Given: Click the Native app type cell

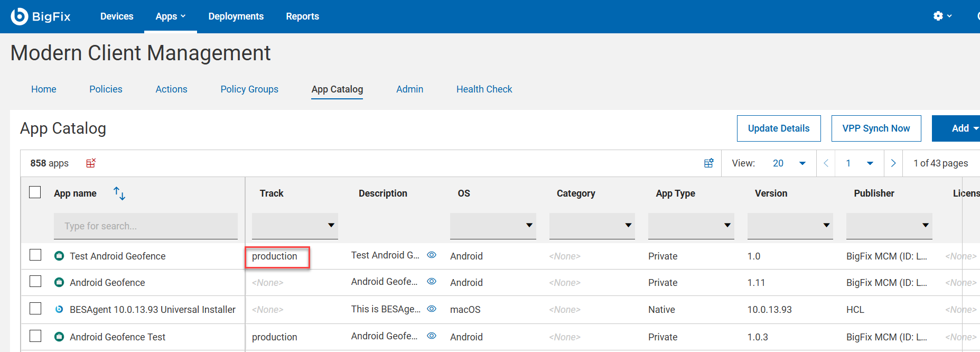Looking at the screenshot, I should [x=661, y=310].
